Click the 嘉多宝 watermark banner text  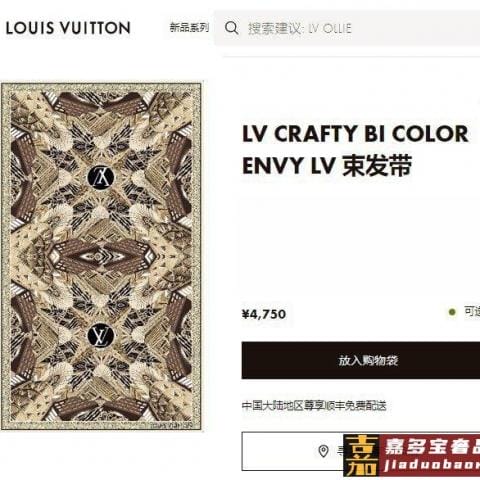click(x=432, y=447)
